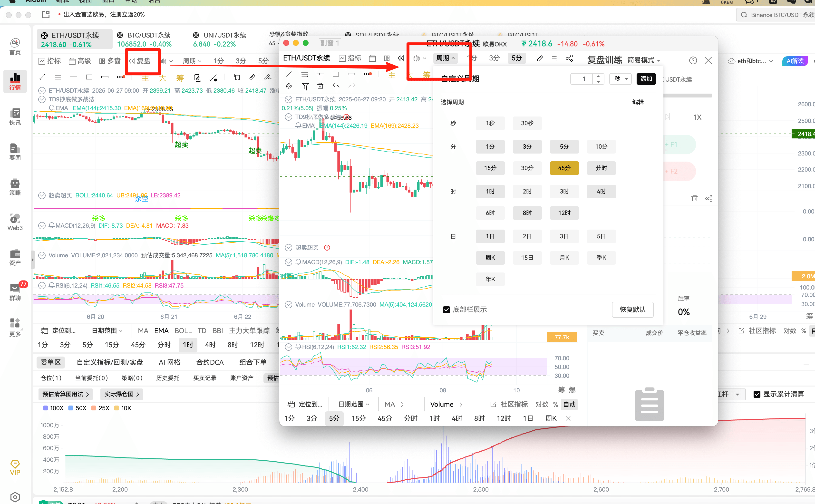Select rectangle drawing tool in main chart toolbar
The width and height of the screenshot is (815, 504).
(89, 77)
